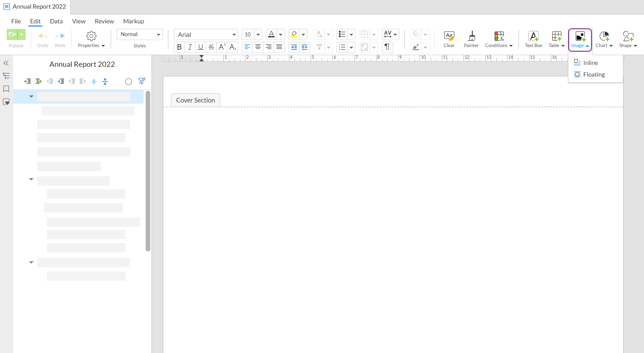Select the Text Box insertion tool
Image resolution: width=644 pixels, height=353 pixels.
(533, 39)
